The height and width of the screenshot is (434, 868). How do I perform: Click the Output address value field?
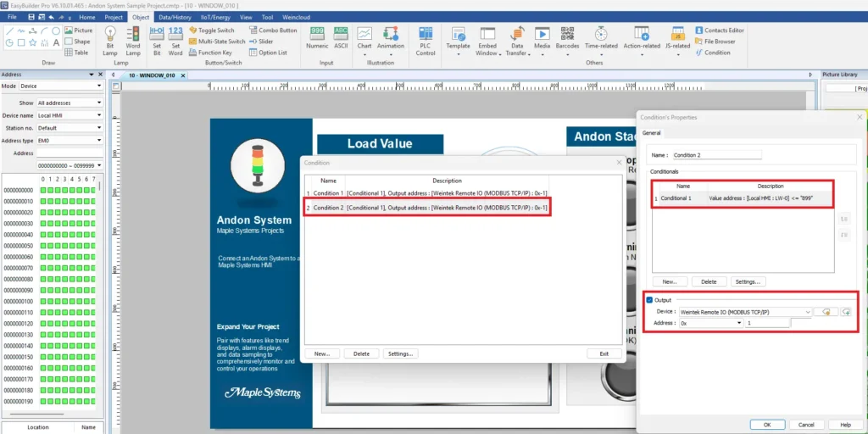pos(767,323)
